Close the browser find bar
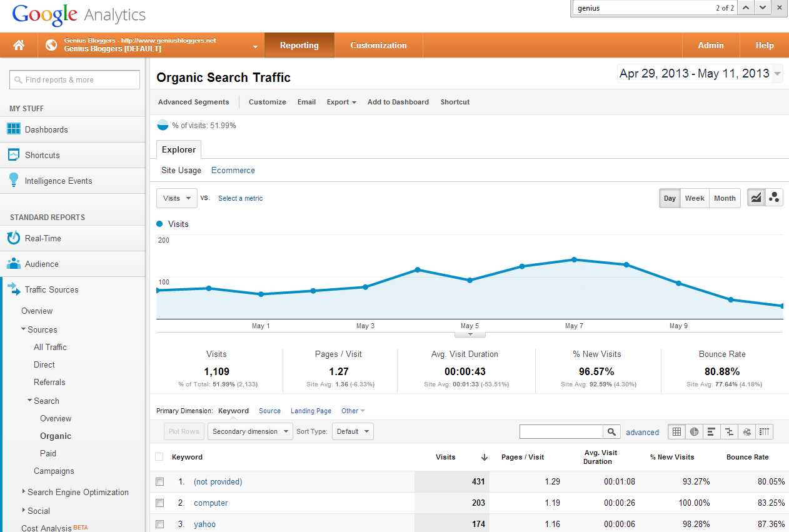 pos(779,8)
